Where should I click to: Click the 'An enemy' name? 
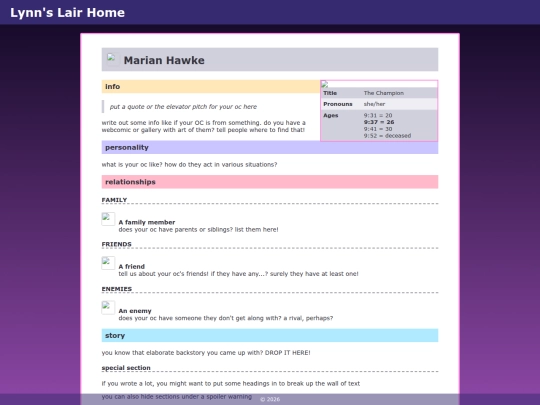135,311
